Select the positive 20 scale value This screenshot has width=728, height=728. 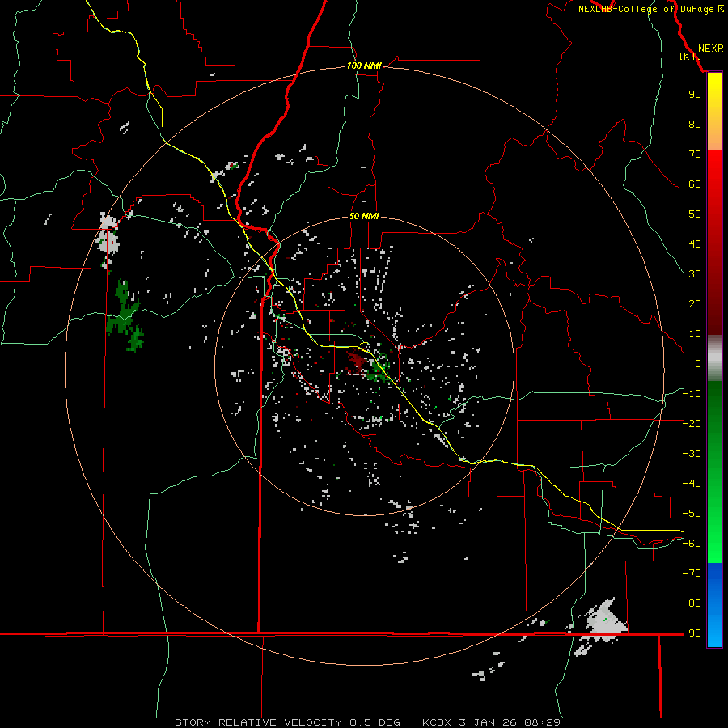[695, 304]
